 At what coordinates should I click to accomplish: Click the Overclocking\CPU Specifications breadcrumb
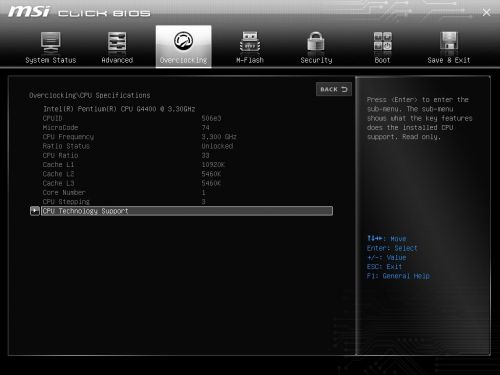(89, 95)
